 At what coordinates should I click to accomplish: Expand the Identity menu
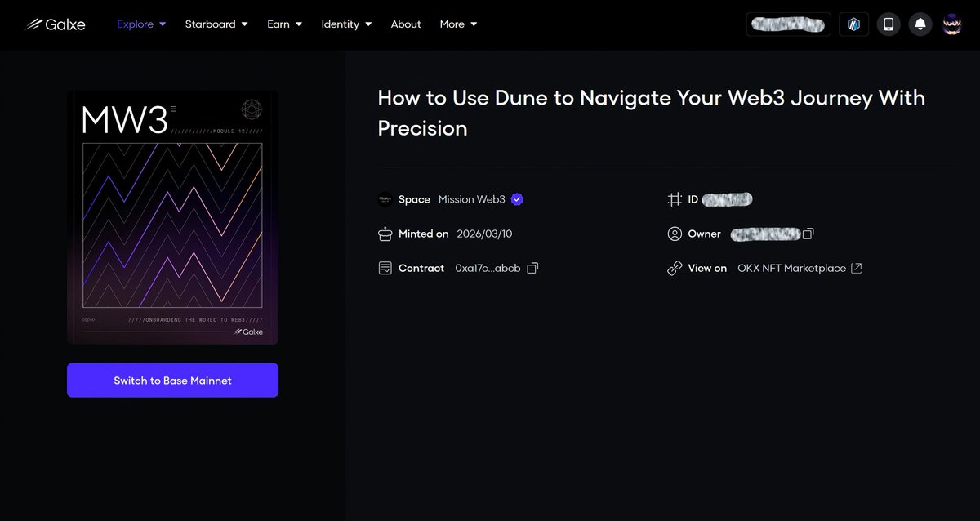(x=346, y=24)
